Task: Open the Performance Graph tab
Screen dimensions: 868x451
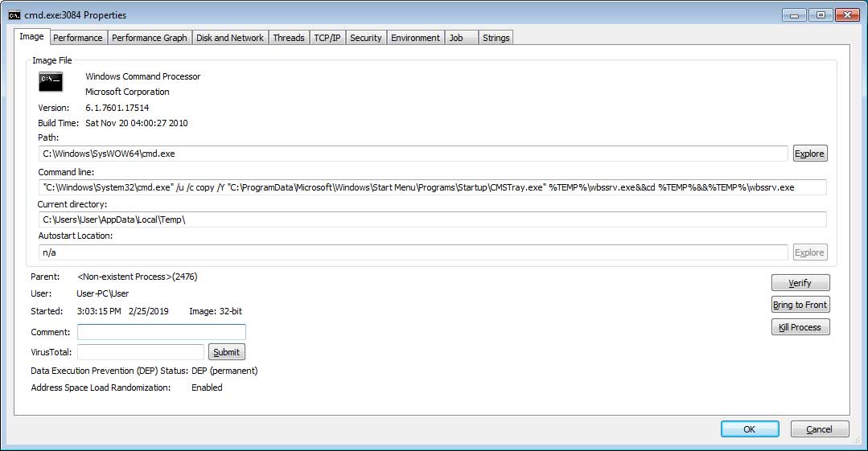Action: pyautogui.click(x=150, y=38)
